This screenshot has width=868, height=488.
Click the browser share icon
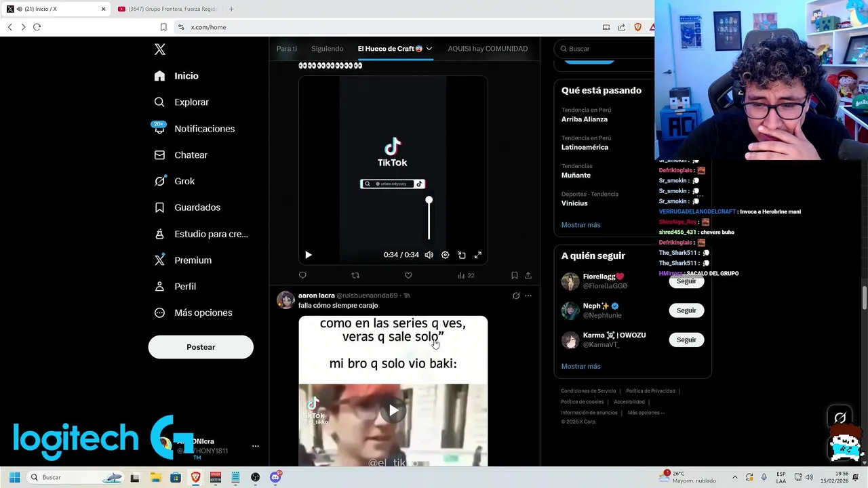point(621,27)
